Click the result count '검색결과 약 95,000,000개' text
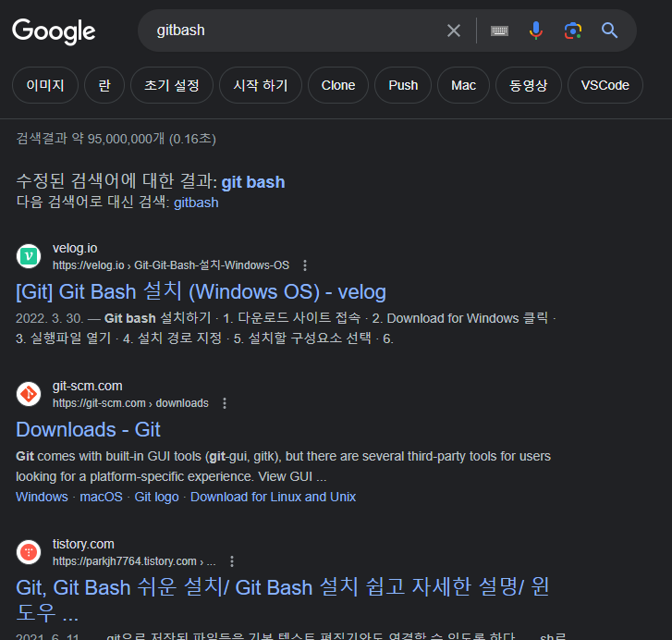 116,139
